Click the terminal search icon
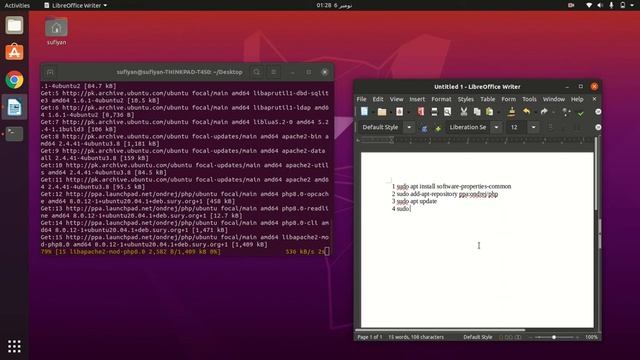The width and height of the screenshot is (640, 360). (256, 72)
